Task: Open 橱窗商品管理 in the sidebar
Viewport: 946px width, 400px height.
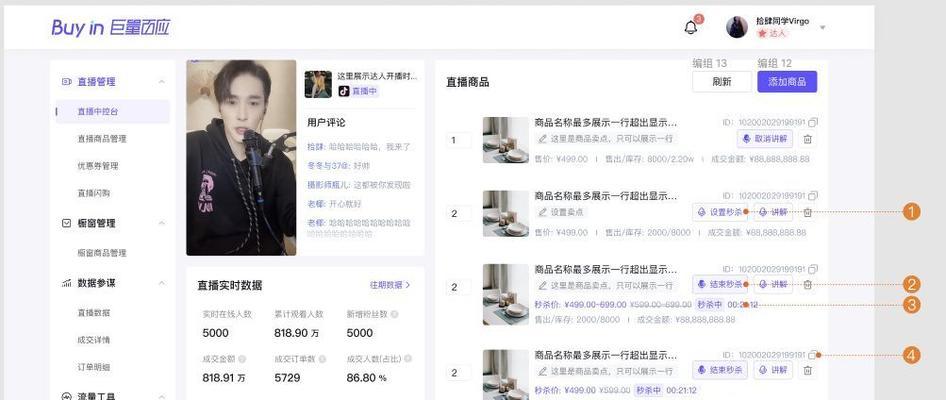Action: point(101,253)
